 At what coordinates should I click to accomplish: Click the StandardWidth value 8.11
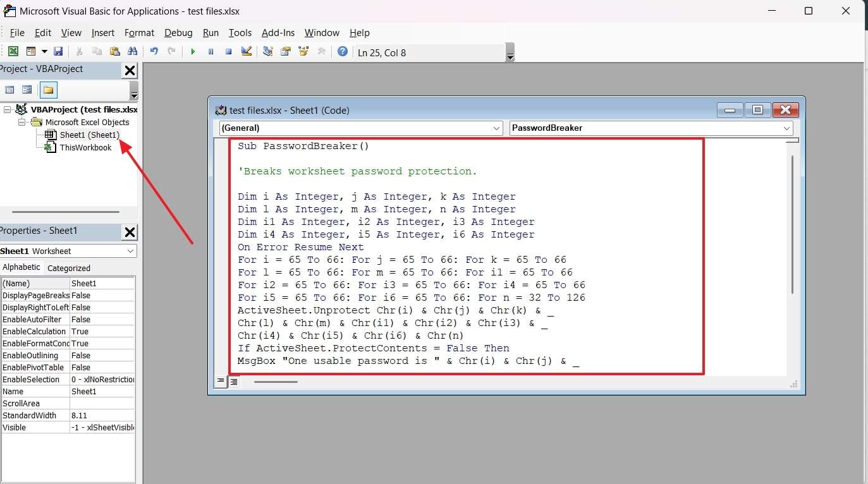[102, 416]
